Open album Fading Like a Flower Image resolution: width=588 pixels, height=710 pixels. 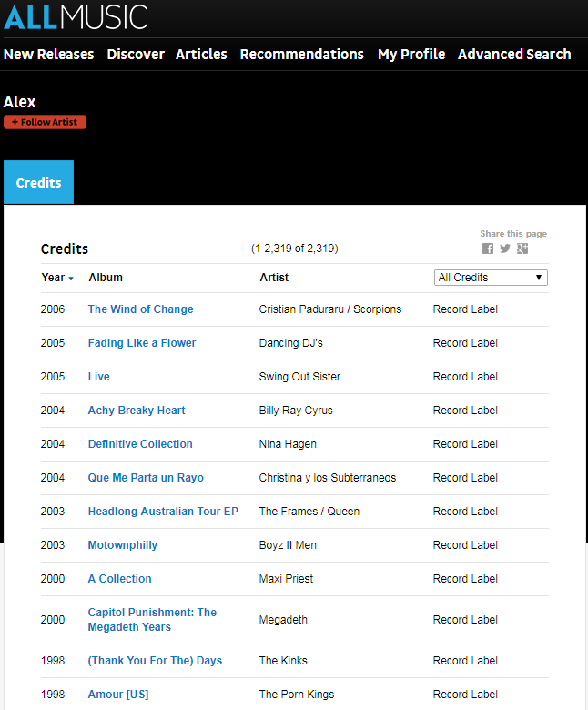tap(142, 343)
